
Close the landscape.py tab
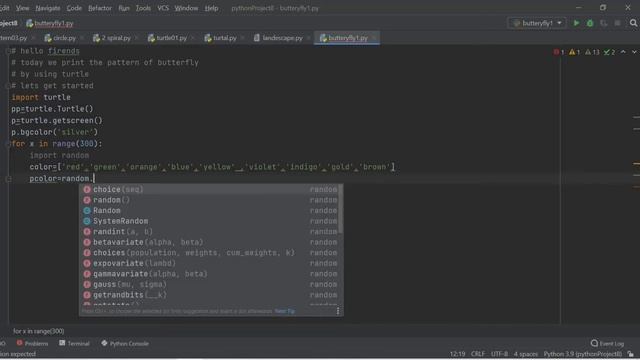(309, 38)
